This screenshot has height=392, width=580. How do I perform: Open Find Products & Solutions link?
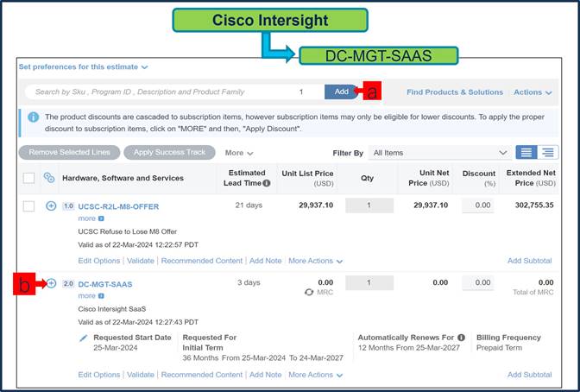point(455,92)
